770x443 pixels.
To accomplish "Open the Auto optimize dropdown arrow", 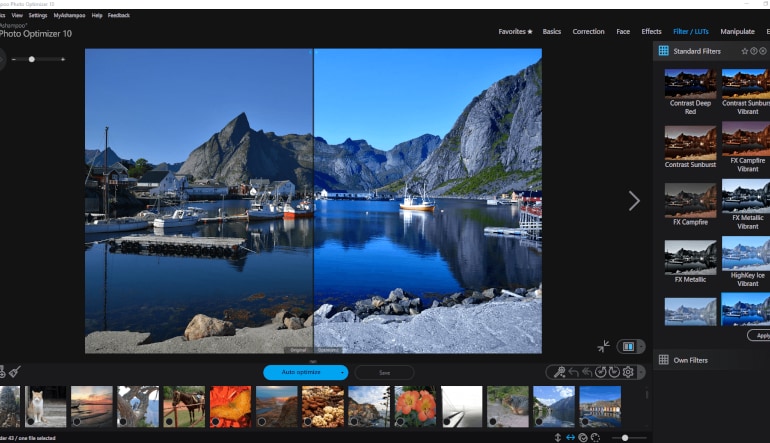I will pyautogui.click(x=342, y=372).
